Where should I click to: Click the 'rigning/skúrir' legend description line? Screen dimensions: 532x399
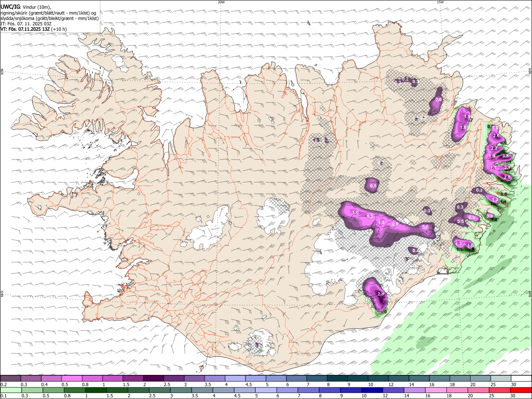[x=49, y=12]
